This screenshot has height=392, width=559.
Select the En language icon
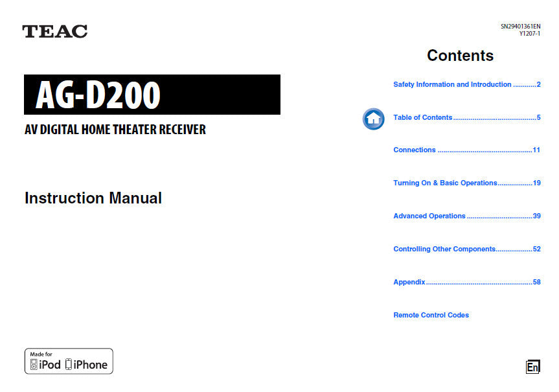coord(532,367)
